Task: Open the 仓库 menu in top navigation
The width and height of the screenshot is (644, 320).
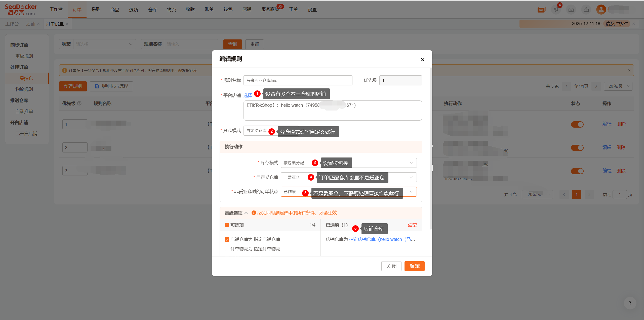Action: pyautogui.click(x=152, y=10)
